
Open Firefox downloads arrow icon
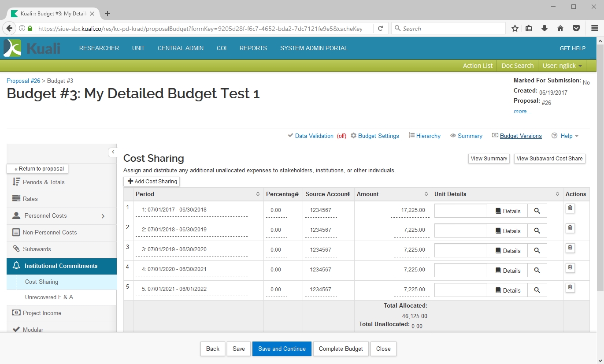click(545, 29)
